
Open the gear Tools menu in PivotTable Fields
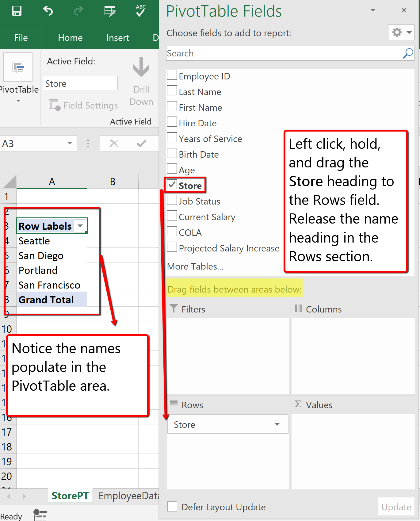click(401, 32)
